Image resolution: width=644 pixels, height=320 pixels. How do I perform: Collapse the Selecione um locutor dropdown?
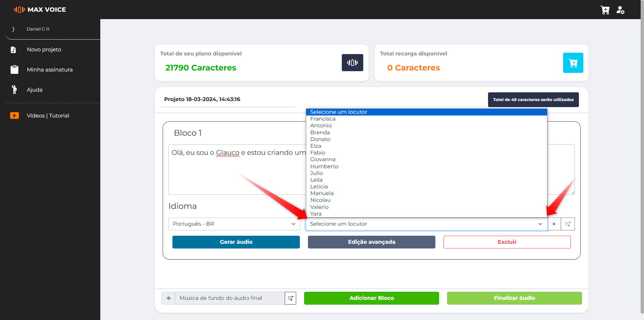coord(426,224)
